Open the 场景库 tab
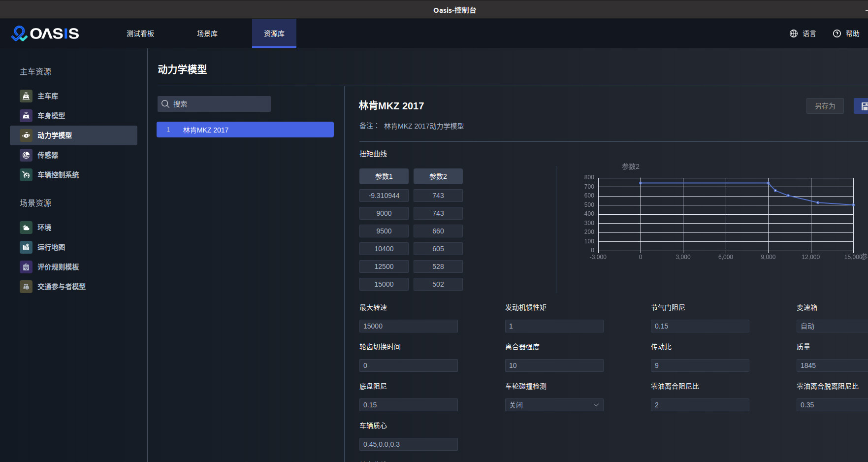This screenshot has height=462, width=868. [207, 33]
